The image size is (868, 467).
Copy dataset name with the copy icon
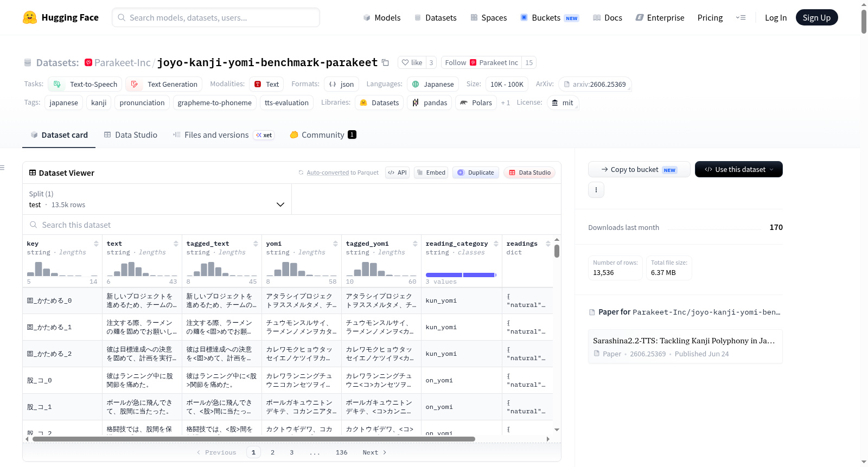pos(385,62)
